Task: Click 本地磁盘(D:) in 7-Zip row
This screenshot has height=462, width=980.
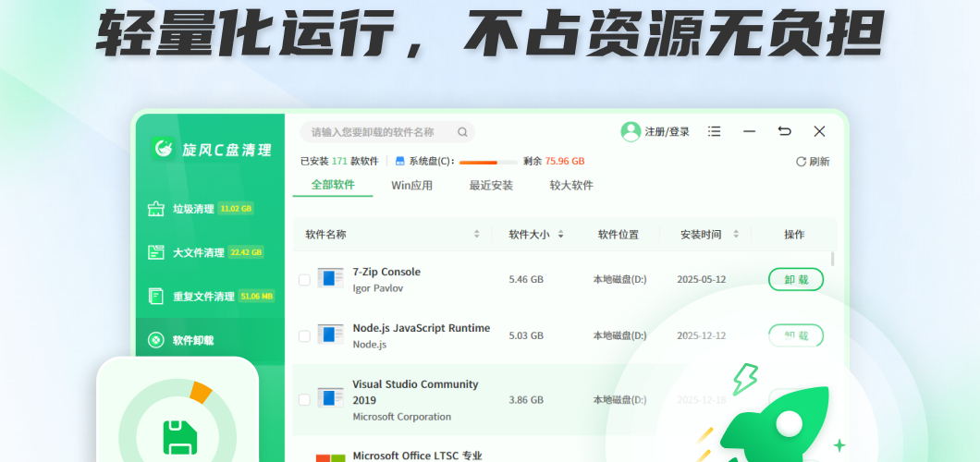Action: (620, 279)
